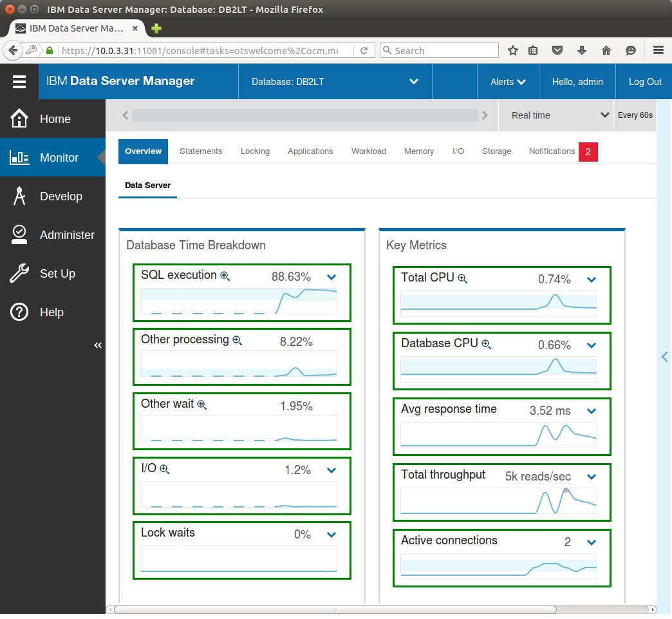This screenshot has height=619, width=672.
Task: Expand the Active connections chevron
Action: click(592, 542)
